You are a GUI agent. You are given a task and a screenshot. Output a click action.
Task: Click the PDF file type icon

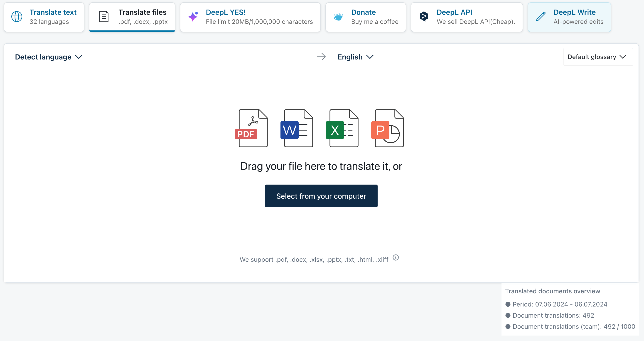pyautogui.click(x=251, y=128)
